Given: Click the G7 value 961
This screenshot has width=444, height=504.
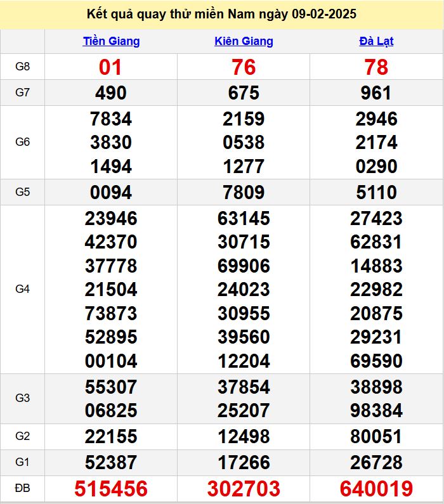Looking at the screenshot, I should (x=376, y=93).
